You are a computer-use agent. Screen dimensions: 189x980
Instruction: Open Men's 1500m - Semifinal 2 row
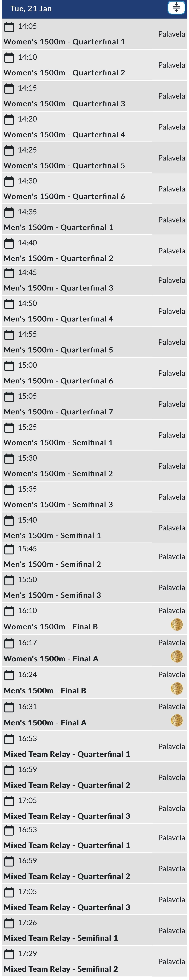pyautogui.click(x=52, y=564)
